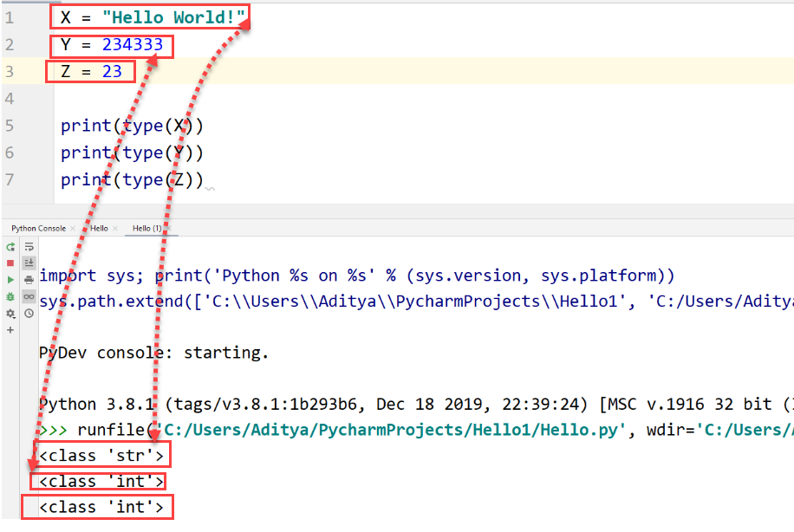The width and height of the screenshot is (794, 532).
Task: Browse console history via the clock icon
Action: pyautogui.click(x=29, y=314)
